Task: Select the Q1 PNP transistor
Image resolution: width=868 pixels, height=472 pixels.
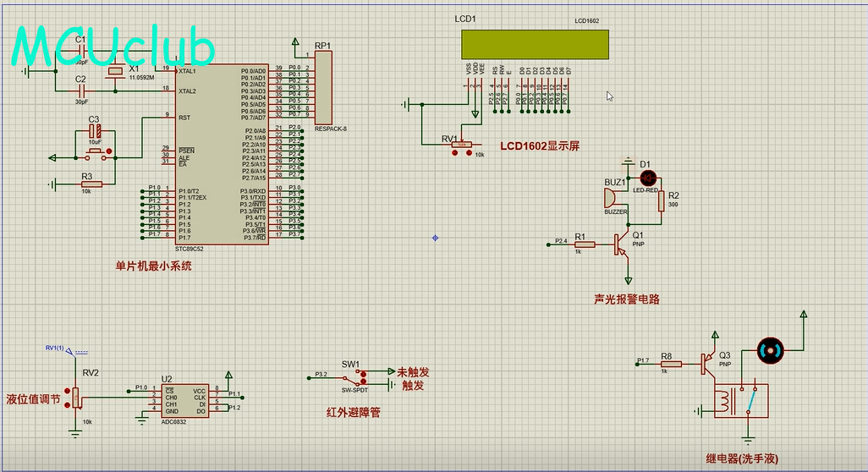Action: pyautogui.click(x=623, y=244)
